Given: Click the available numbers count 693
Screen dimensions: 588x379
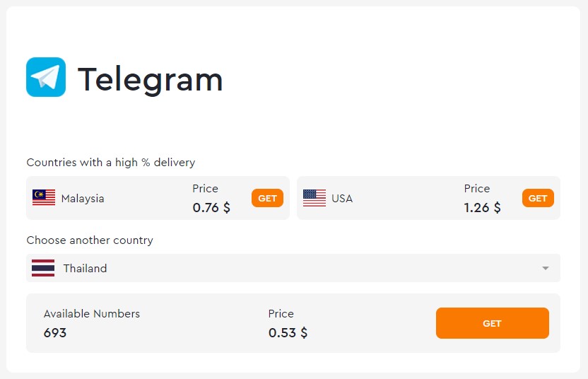Looking at the screenshot, I should (55, 333).
